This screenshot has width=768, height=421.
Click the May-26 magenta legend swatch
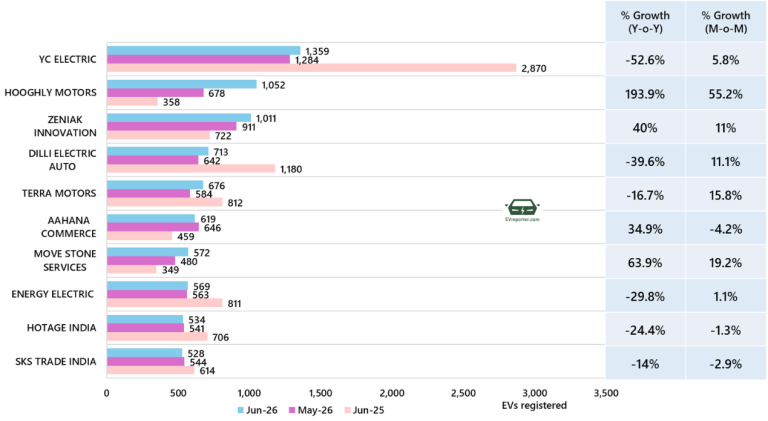292,410
